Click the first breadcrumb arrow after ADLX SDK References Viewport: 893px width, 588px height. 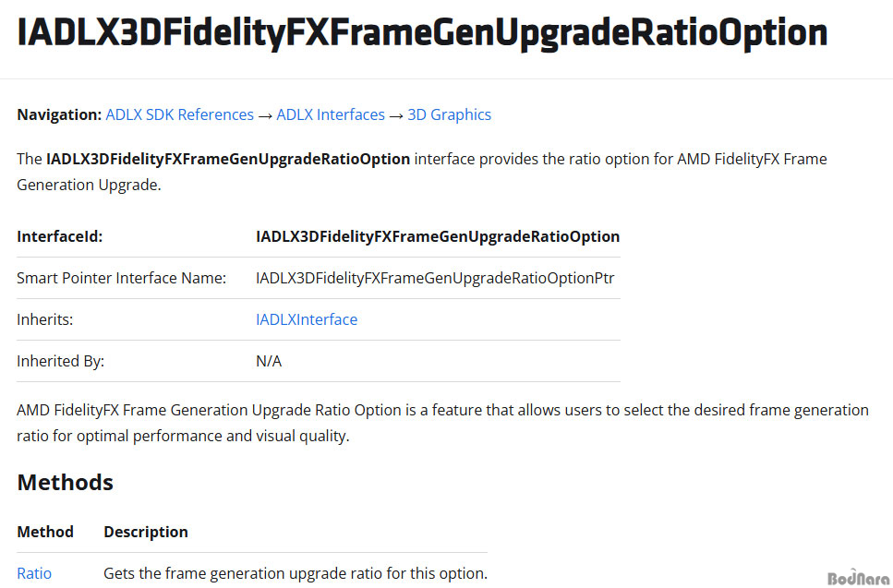(265, 115)
